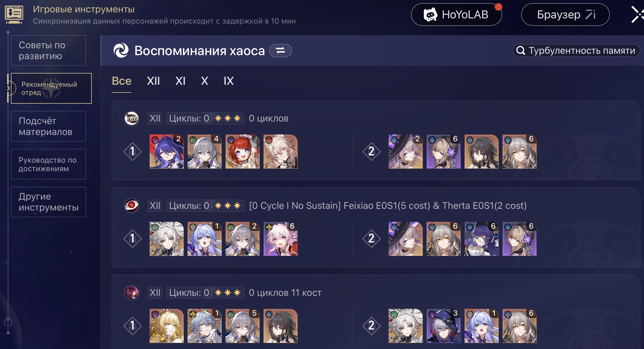
Task: Open Браузер external link button
Action: click(565, 15)
